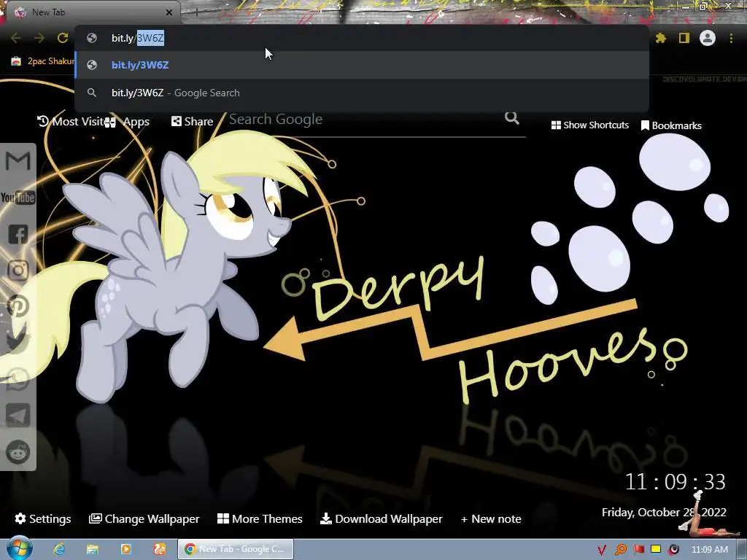Open the Apps menu
This screenshot has height=560, width=747.
coord(128,122)
